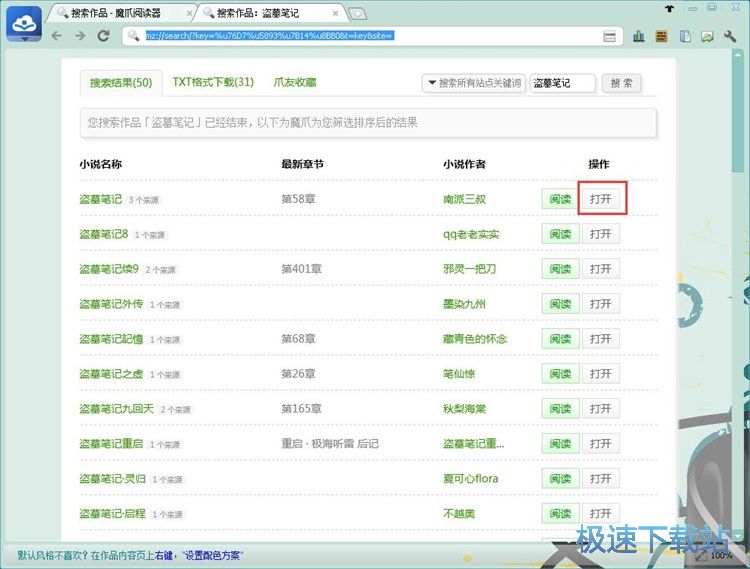This screenshot has width=750, height=569.
Task: Open the new tab button
Action: tap(357, 13)
